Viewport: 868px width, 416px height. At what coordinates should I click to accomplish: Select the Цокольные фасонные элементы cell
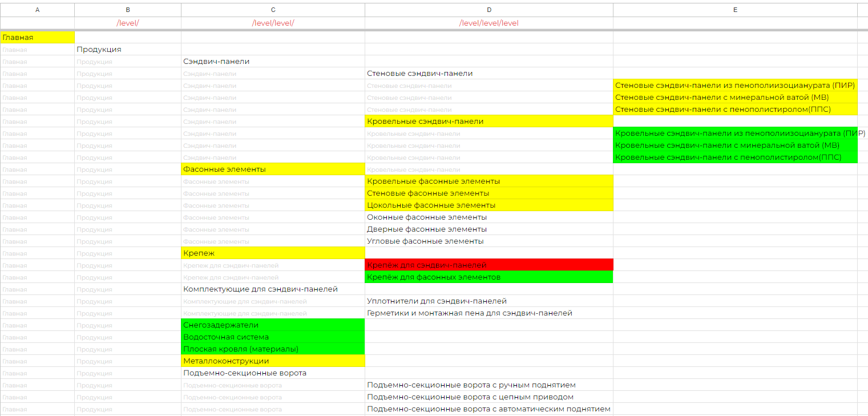coord(489,205)
